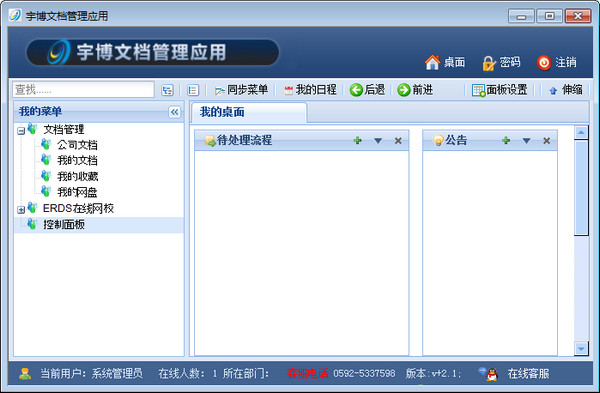Select 文档管理 in the menu tree
The width and height of the screenshot is (600, 393).
64,130
